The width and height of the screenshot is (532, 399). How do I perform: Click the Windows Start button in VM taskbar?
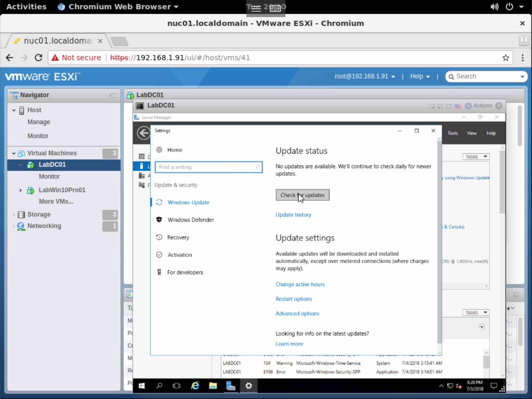142,386
